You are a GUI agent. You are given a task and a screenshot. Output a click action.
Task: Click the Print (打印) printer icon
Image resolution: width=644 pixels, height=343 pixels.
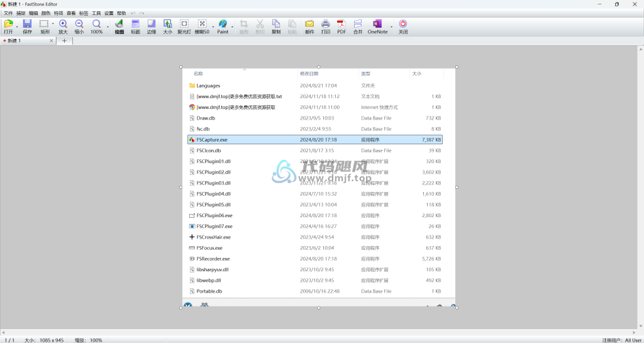[x=326, y=24]
